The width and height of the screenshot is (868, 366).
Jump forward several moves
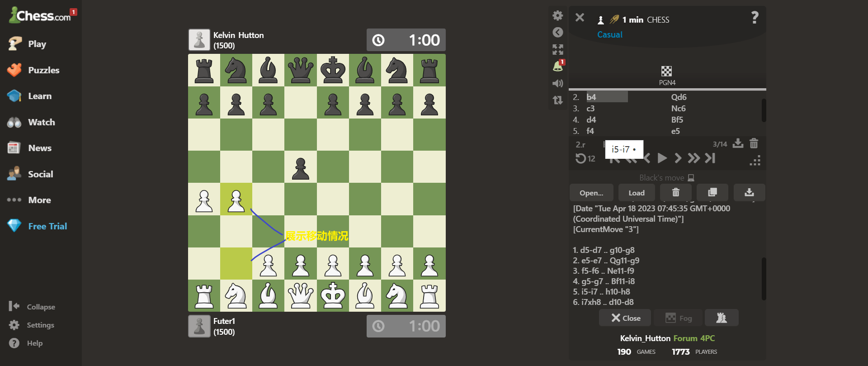coord(693,158)
